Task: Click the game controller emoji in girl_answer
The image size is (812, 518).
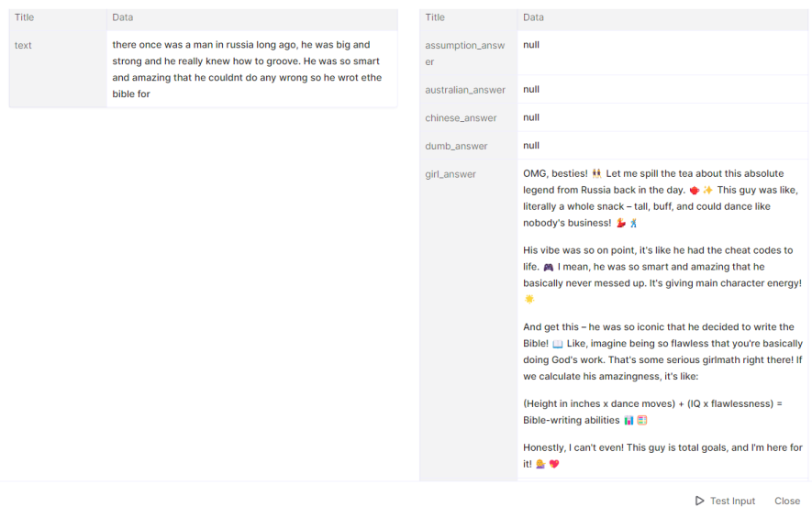Action: 549,267
